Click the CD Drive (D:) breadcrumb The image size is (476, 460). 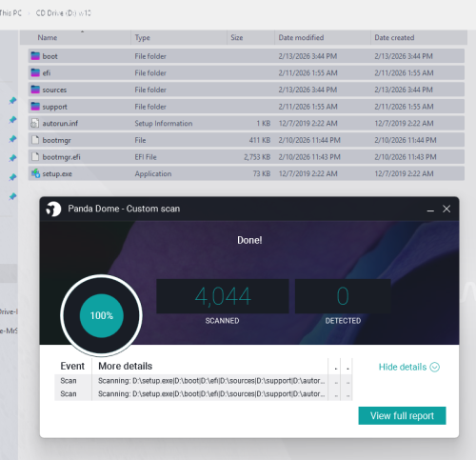tap(64, 13)
